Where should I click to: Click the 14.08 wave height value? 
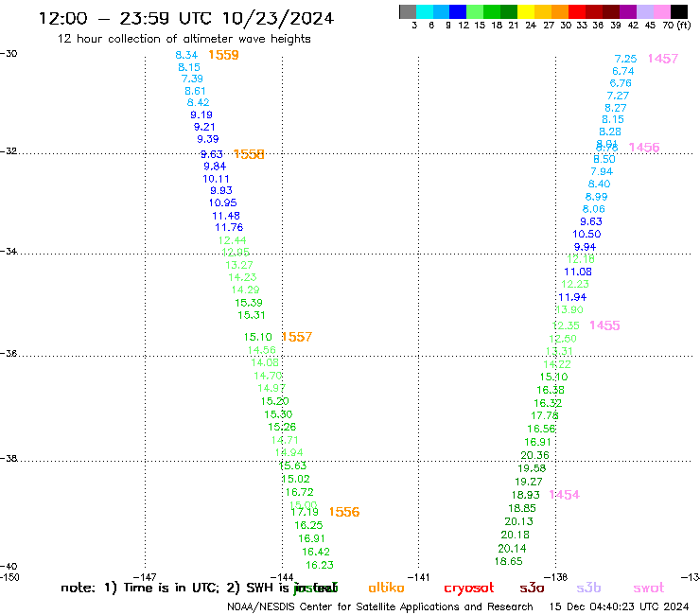265,362
